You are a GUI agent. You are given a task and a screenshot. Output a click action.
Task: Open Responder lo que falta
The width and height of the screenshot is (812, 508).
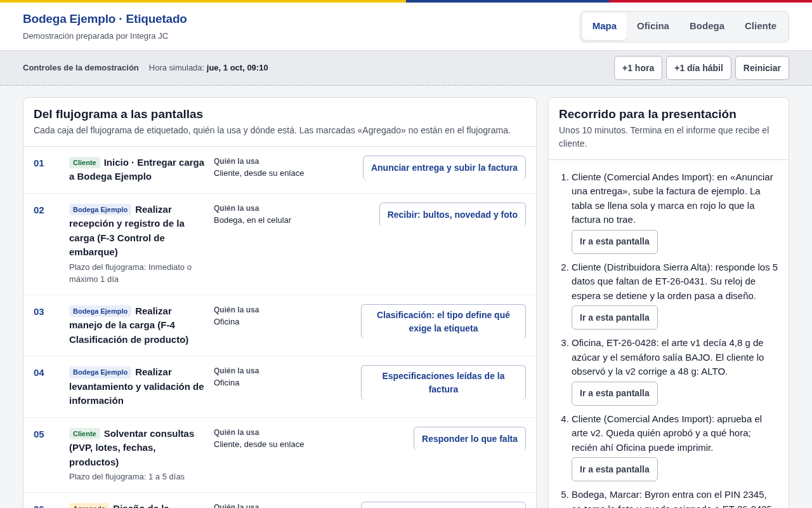tap(469, 439)
